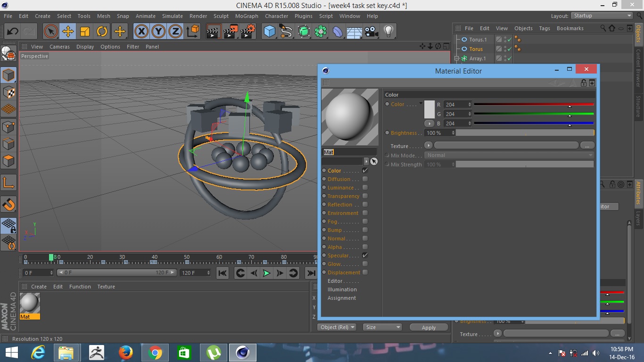Open the Size dropdown in coordinates
The image size is (644, 362).
coord(382,327)
